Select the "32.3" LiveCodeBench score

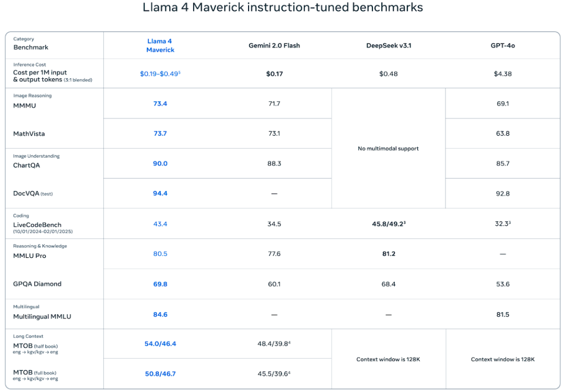(x=503, y=224)
